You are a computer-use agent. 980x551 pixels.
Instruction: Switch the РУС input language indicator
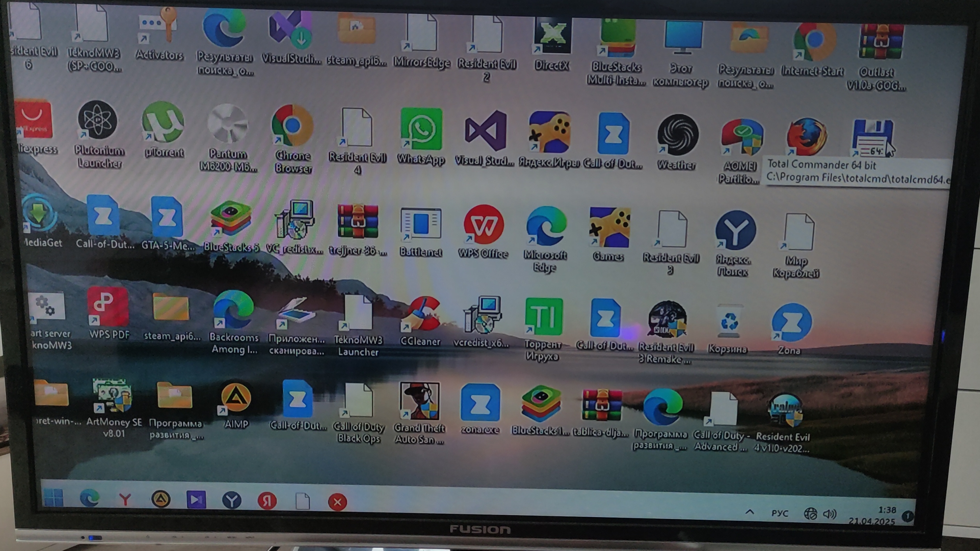[x=780, y=513]
